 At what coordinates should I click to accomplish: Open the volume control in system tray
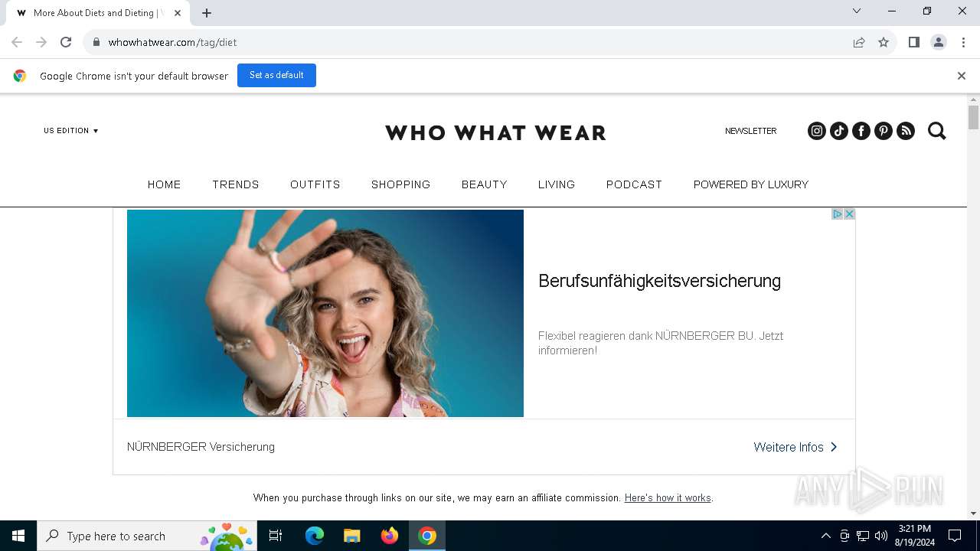[x=881, y=536]
